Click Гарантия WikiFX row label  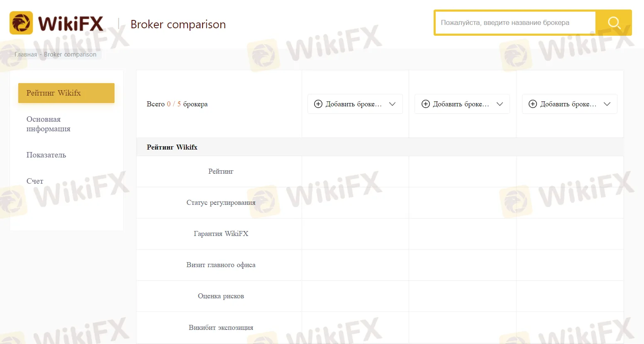click(x=221, y=233)
